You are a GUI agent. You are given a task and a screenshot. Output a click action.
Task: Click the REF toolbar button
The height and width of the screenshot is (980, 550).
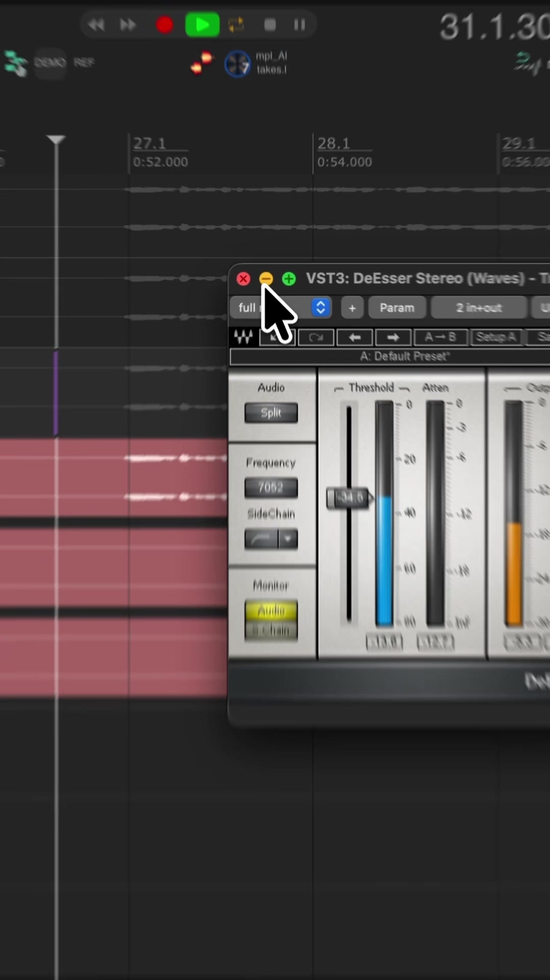pos(84,63)
